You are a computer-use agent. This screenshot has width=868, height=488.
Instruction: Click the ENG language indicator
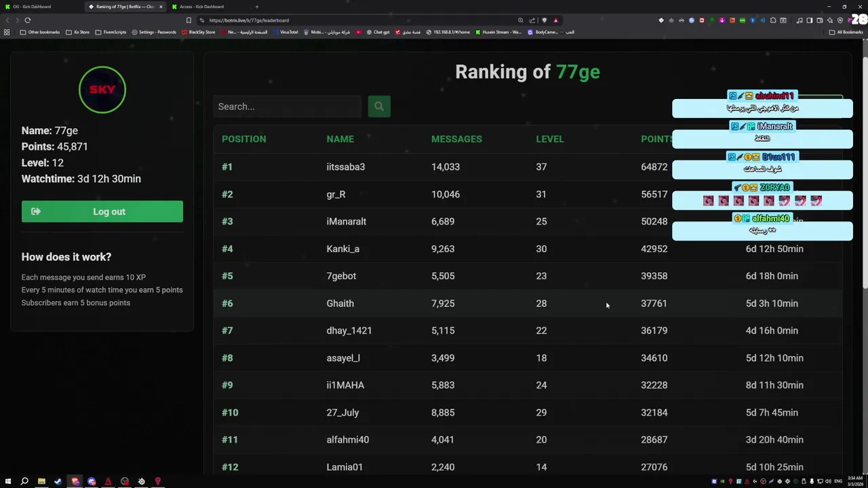(x=837, y=481)
